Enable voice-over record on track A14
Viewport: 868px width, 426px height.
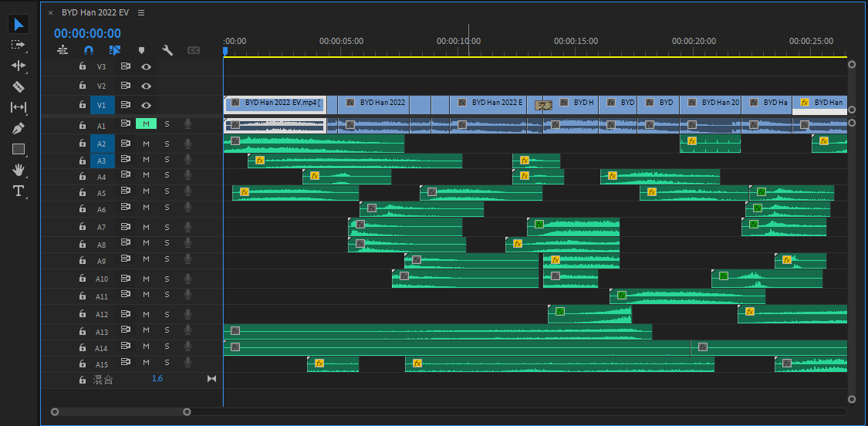coord(187,347)
